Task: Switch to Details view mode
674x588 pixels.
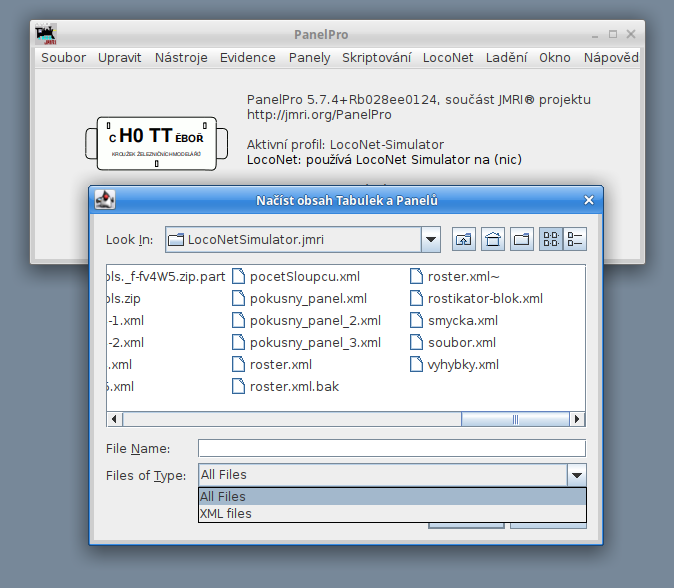Action: point(575,240)
